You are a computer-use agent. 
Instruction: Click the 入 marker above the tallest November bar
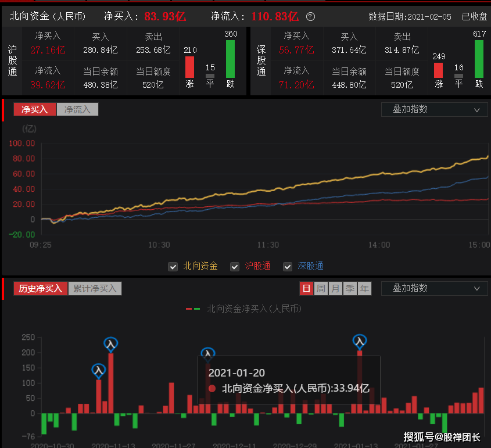pos(110,343)
